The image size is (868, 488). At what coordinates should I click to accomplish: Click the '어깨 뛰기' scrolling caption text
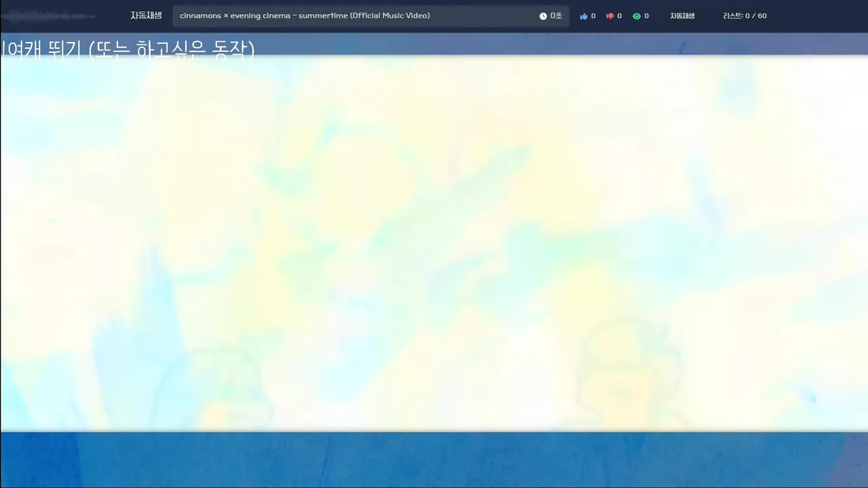click(x=128, y=49)
